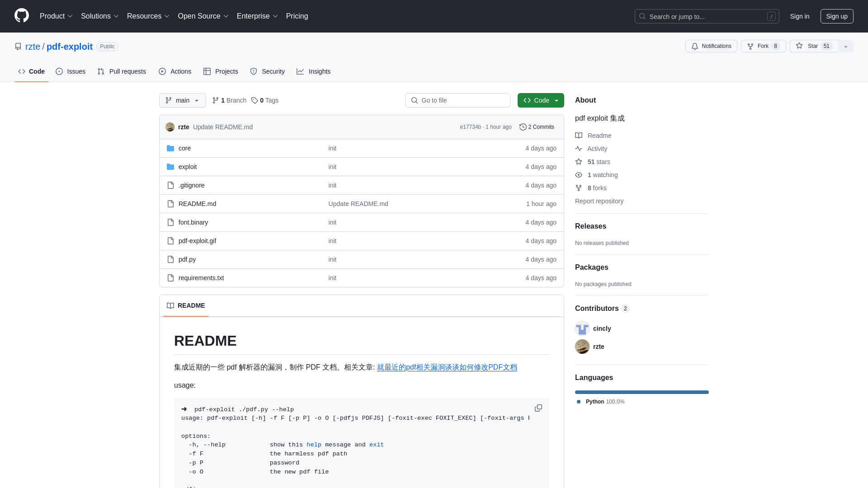Click the Notifications button
Viewport: 868px width, 488px height.
(711, 46)
